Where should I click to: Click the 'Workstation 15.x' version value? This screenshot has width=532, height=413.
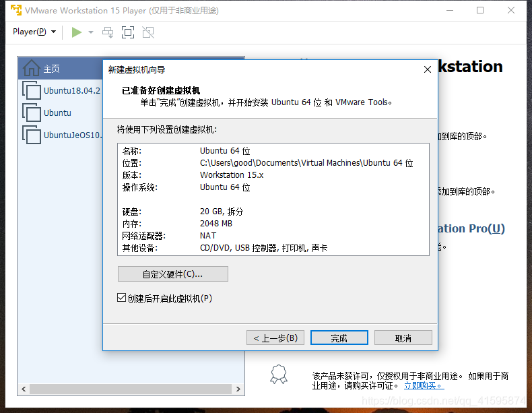click(x=232, y=175)
